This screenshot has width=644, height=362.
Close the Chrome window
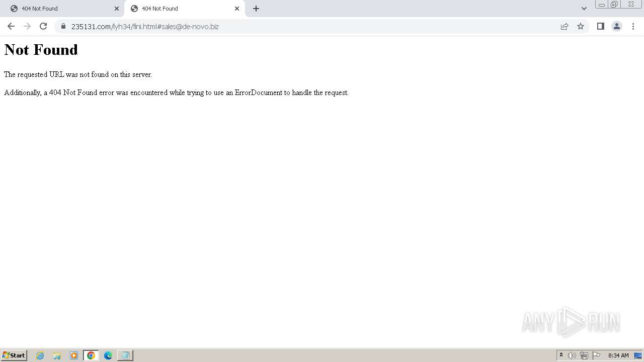(631, 5)
